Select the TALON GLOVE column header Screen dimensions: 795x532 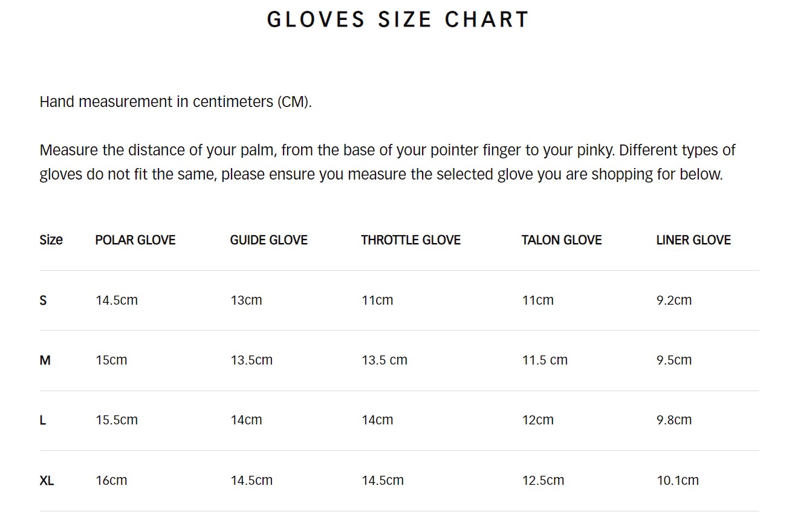tap(562, 240)
